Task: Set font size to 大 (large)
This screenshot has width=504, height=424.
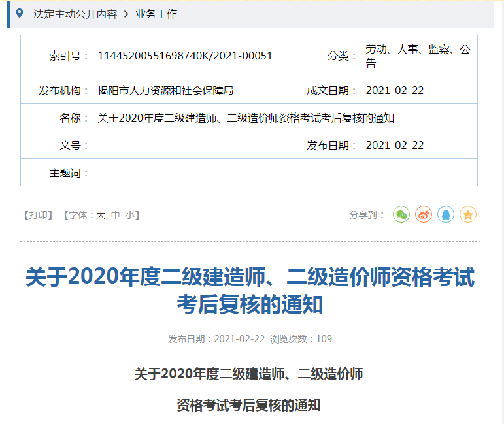Action: point(101,215)
